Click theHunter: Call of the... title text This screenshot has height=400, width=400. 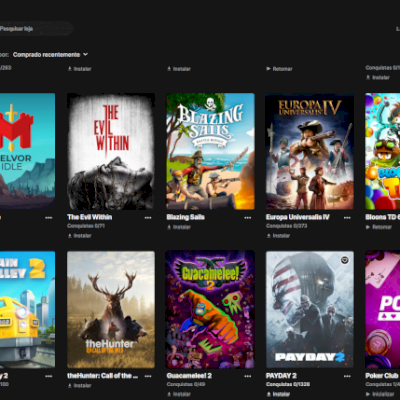[x=103, y=376]
